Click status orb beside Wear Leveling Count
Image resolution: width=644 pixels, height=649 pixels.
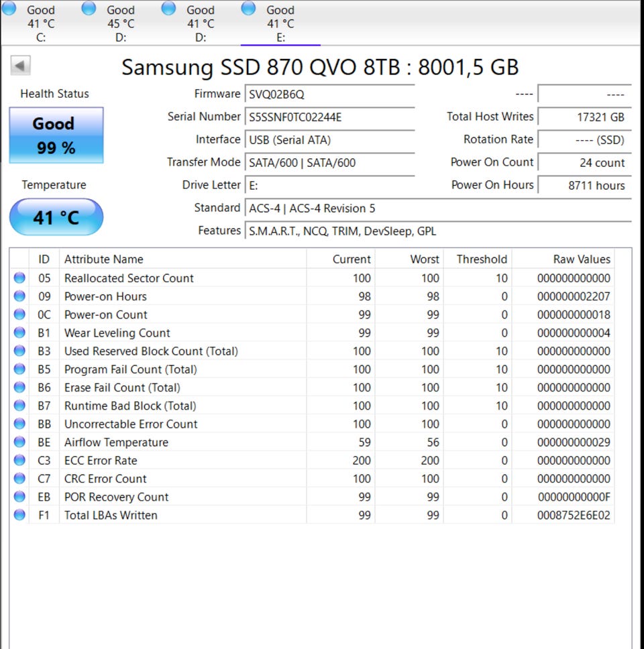tap(19, 333)
